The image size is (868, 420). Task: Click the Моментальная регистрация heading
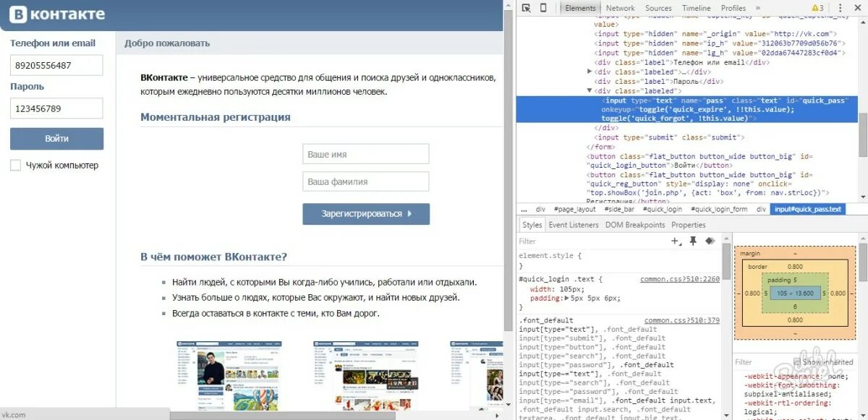click(216, 117)
